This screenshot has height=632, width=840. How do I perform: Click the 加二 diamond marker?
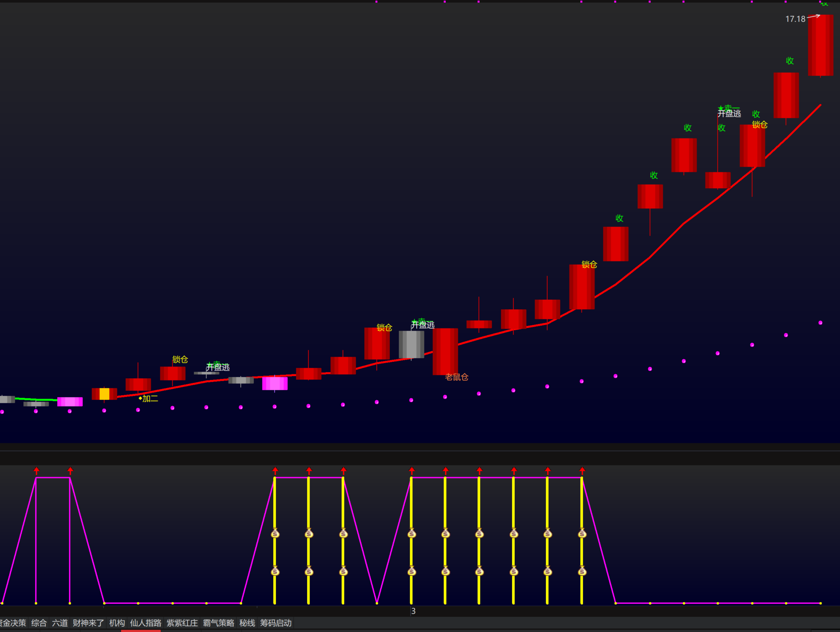pos(141,398)
